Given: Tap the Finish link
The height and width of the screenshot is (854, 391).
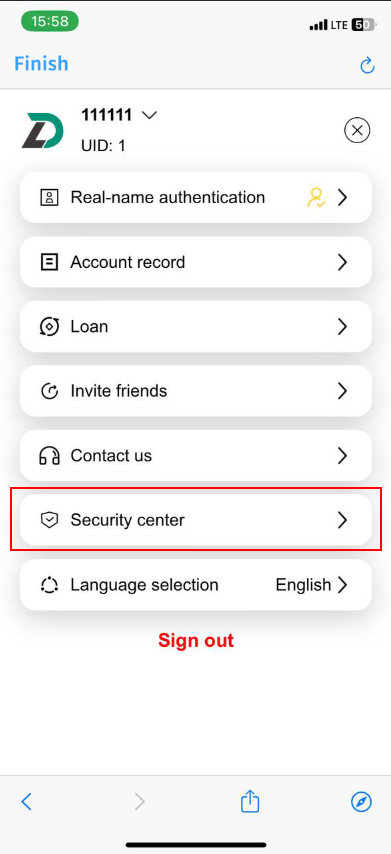Looking at the screenshot, I should pyautogui.click(x=41, y=64).
